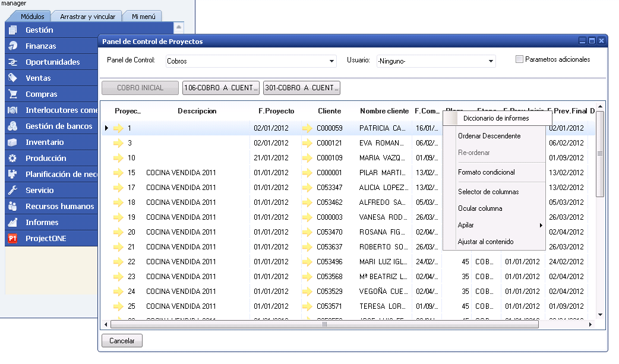
Task: Click the Compras shopping cart icon
Action: pos(12,94)
